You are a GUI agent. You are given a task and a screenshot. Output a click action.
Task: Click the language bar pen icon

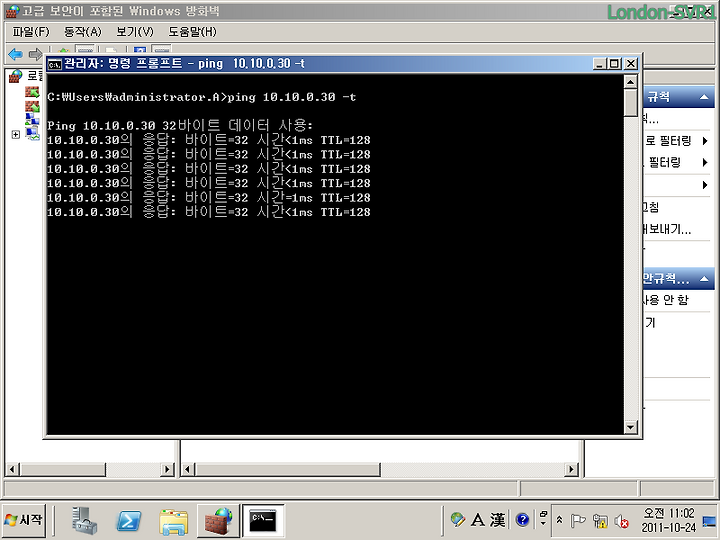tap(457, 520)
